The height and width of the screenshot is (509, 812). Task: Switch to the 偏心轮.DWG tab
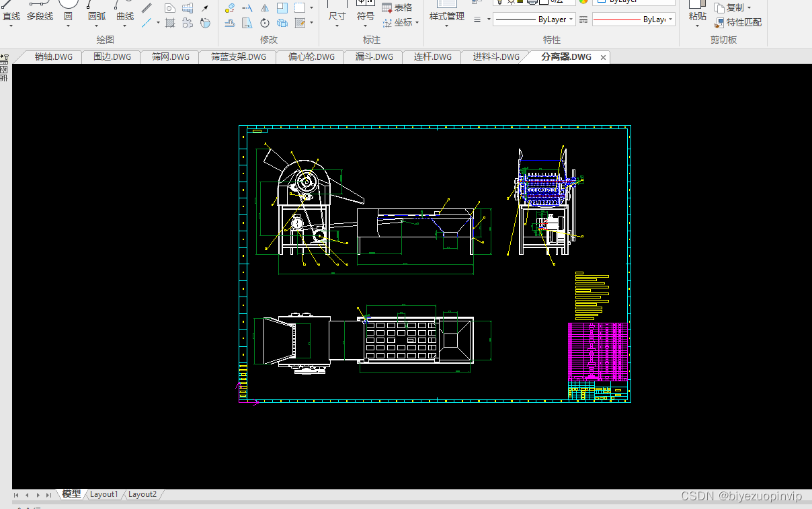[311, 57]
